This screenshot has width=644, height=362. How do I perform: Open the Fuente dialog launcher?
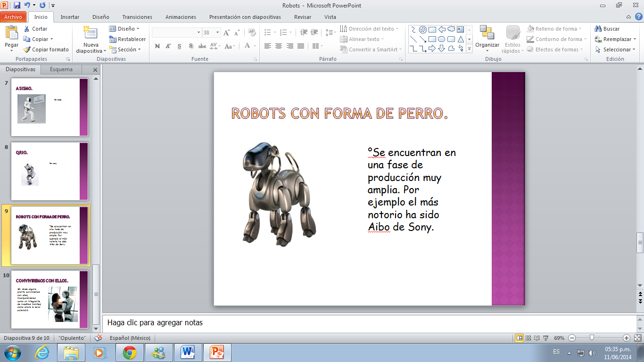click(256, 59)
